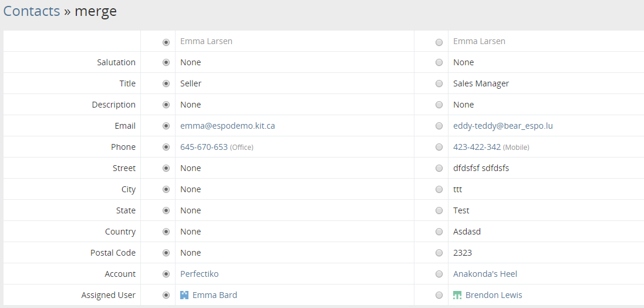Pick the country "Asdasd" radio option
Screen dimensions: 644x308
[439, 232]
